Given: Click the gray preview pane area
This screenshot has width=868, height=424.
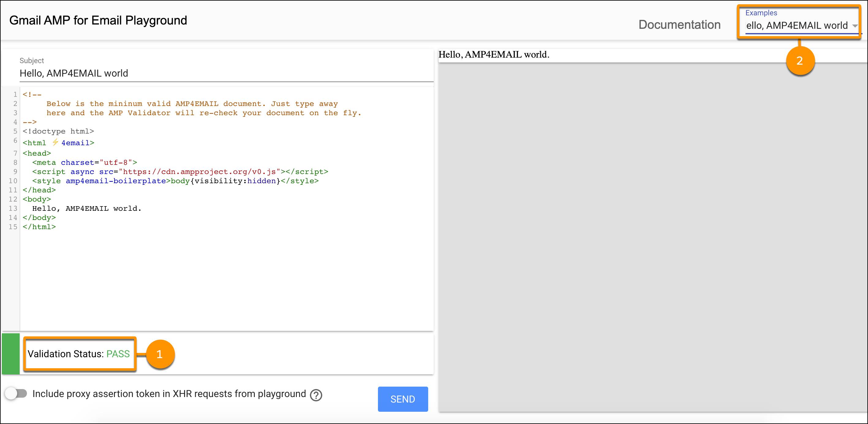Looking at the screenshot, I should [652, 236].
